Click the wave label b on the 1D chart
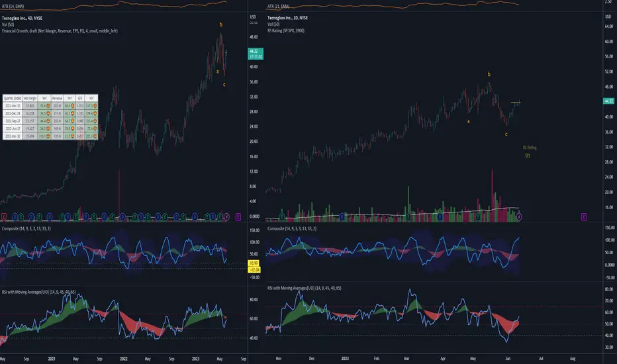Viewport: 617px width, 364px height. click(489, 74)
